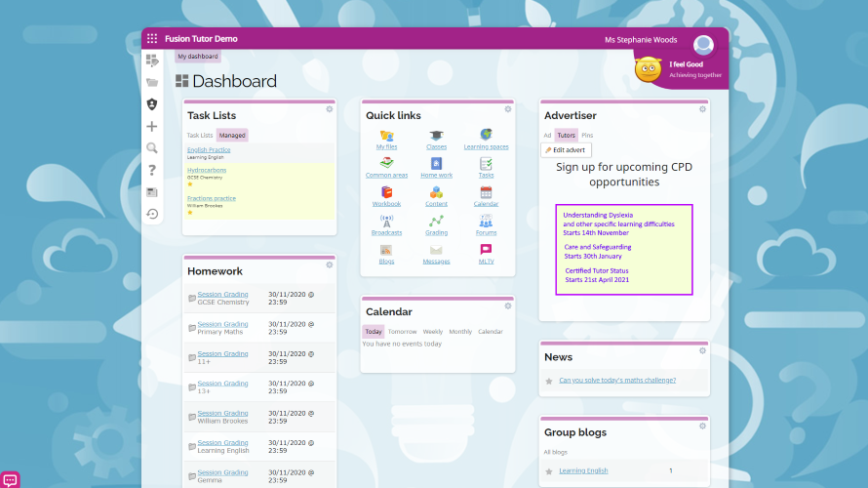Open the English Practice task list
Image resolution: width=868 pixels, height=488 pixels.
click(209, 149)
